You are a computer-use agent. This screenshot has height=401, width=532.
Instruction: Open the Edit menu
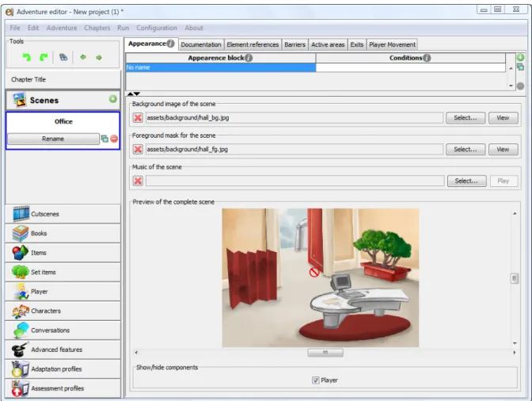point(33,28)
